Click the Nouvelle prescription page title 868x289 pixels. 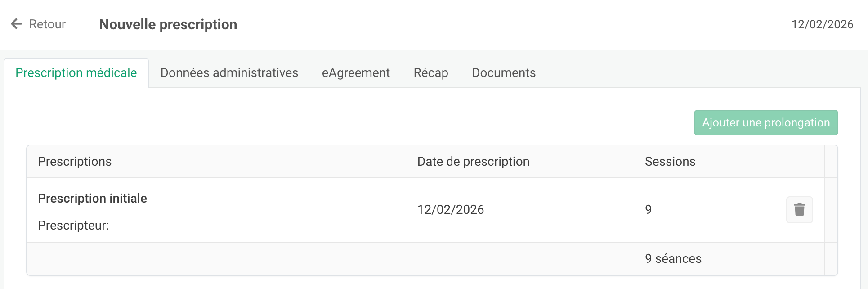coord(168,24)
